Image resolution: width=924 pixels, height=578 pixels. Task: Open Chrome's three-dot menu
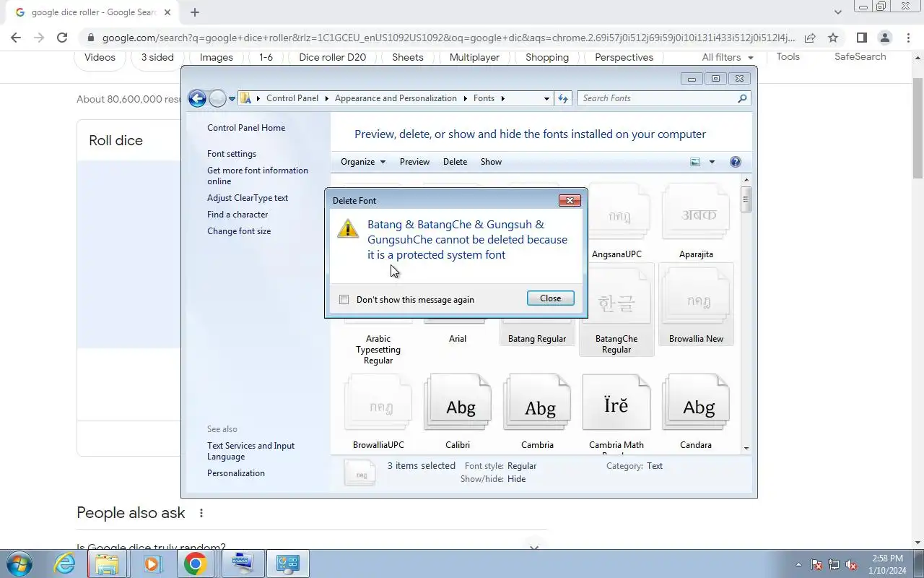point(907,38)
